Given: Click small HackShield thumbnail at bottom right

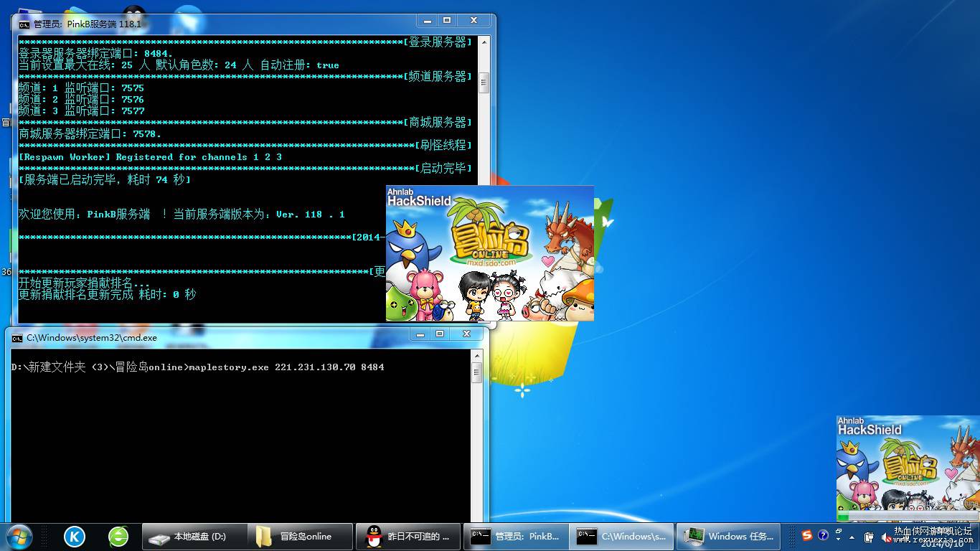Looking at the screenshot, I should [908, 468].
